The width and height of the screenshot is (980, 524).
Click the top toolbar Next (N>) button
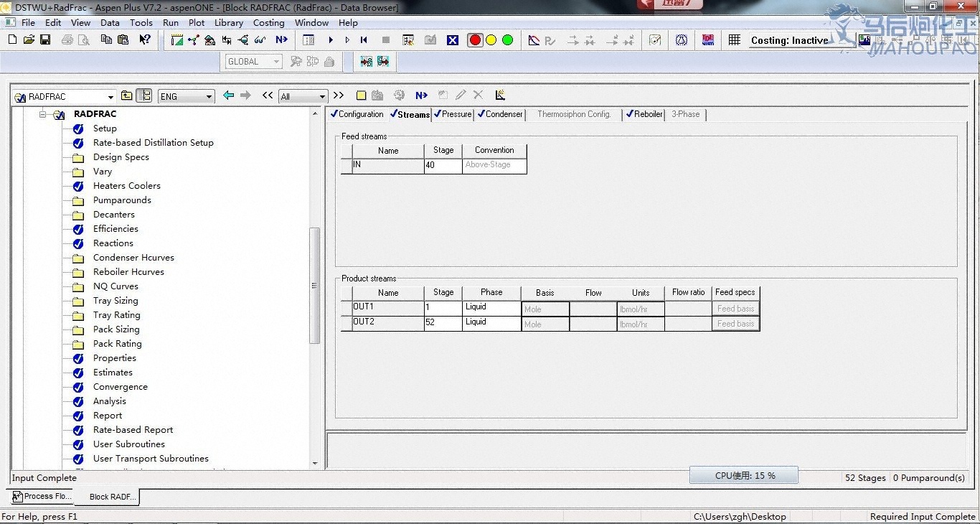pos(281,40)
